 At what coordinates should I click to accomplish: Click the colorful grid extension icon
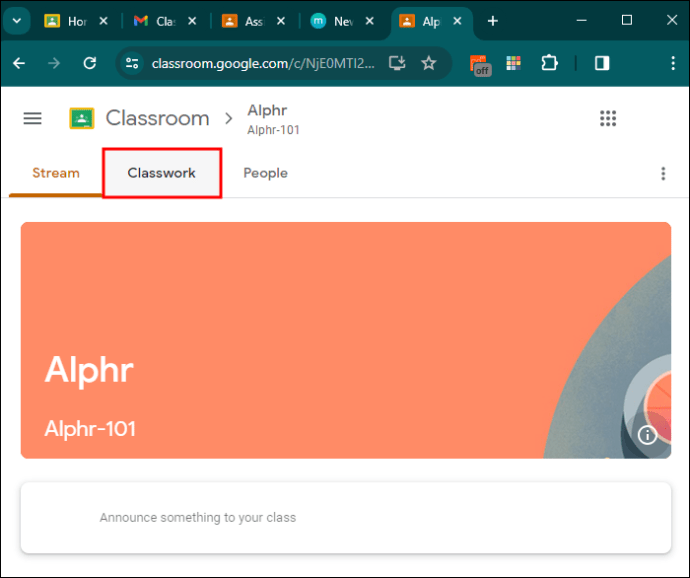514,63
